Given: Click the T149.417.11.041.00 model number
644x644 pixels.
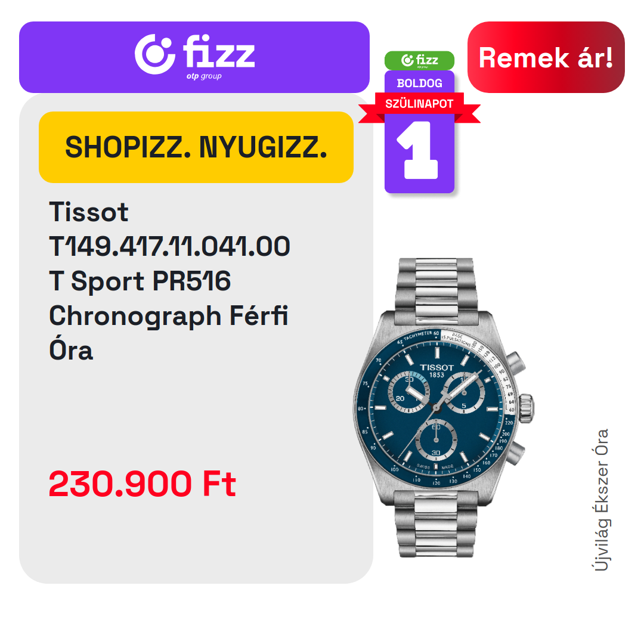Looking at the screenshot, I should click(169, 246).
